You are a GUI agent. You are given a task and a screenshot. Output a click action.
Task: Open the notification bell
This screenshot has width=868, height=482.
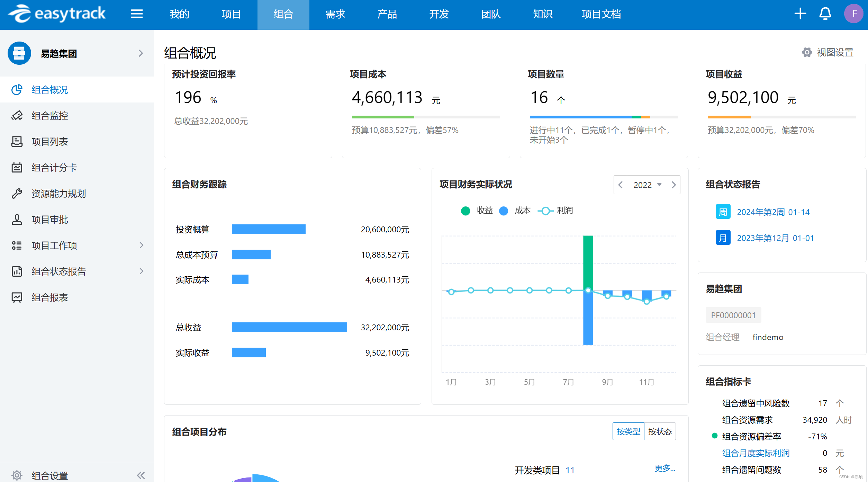tap(825, 14)
